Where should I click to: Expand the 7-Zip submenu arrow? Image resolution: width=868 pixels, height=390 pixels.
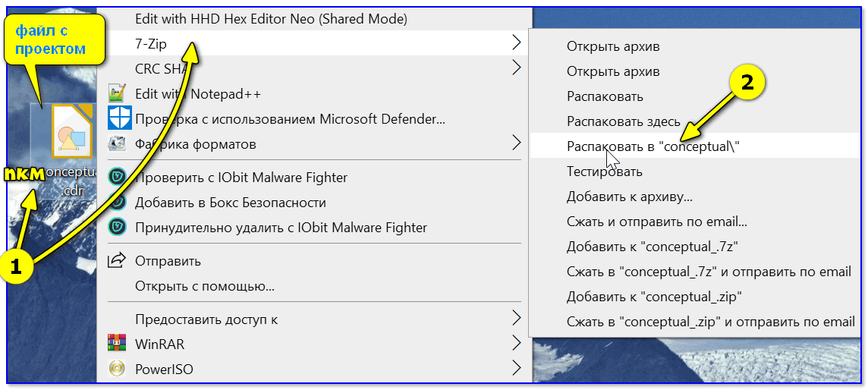click(x=516, y=42)
